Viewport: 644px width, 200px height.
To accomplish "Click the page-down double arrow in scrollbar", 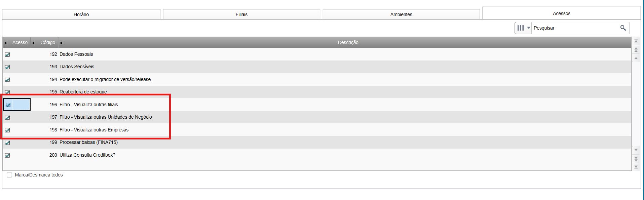I will pos(636,159).
